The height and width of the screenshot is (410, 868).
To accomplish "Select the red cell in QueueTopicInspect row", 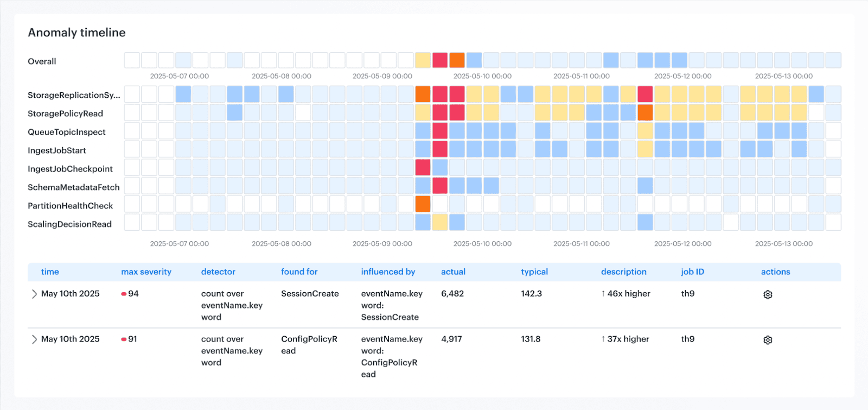I will point(440,131).
